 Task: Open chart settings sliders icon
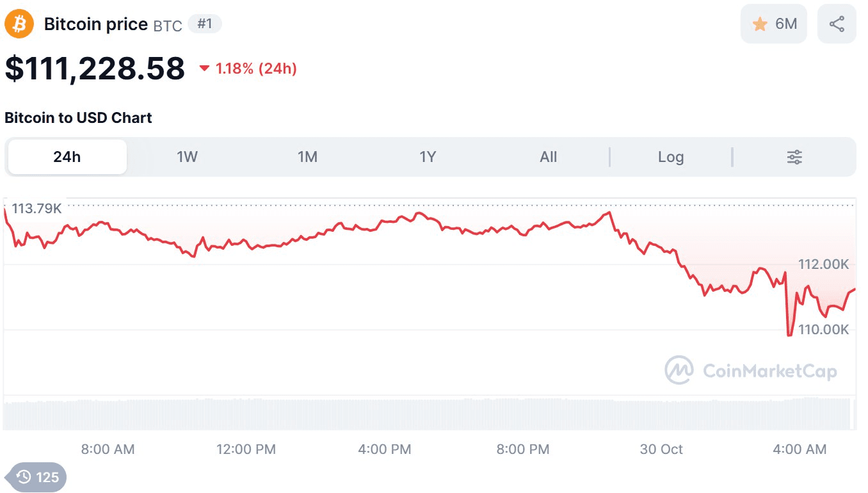(794, 157)
